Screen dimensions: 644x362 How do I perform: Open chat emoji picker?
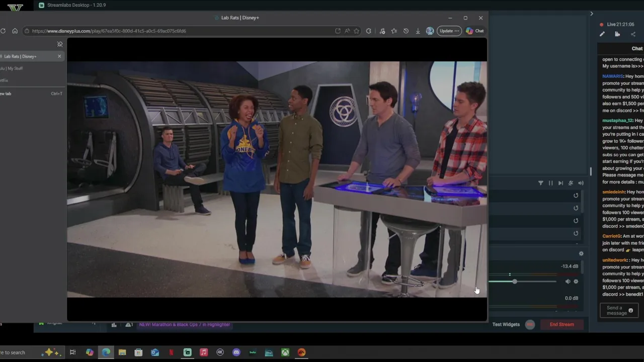tap(630, 311)
